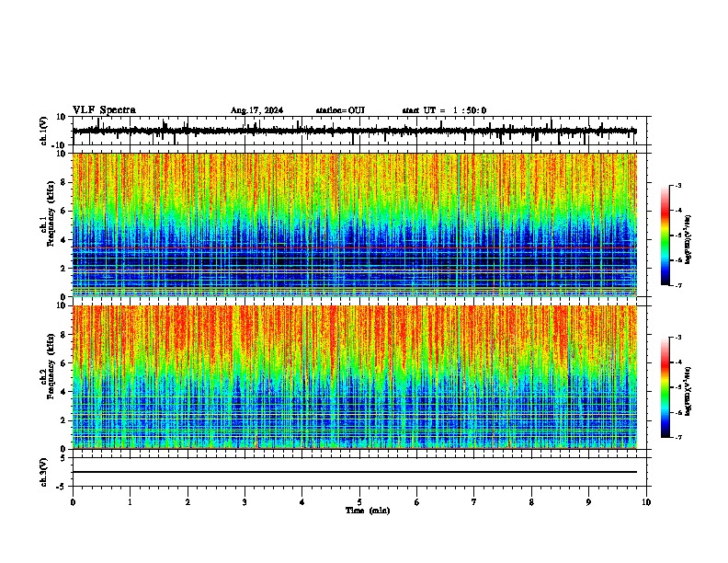The height and width of the screenshot is (563, 728).
Task: Click the "8" kHz tick of ch.1 spectrogram
Action: (x=64, y=182)
